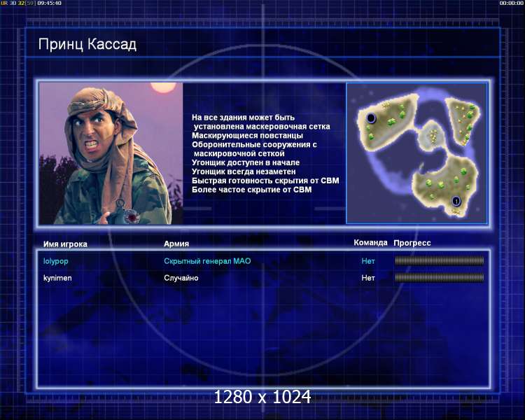Click the 00:00:00 timer at top-right
Image resolution: width=525 pixels, height=420 pixels.
[512, 3]
